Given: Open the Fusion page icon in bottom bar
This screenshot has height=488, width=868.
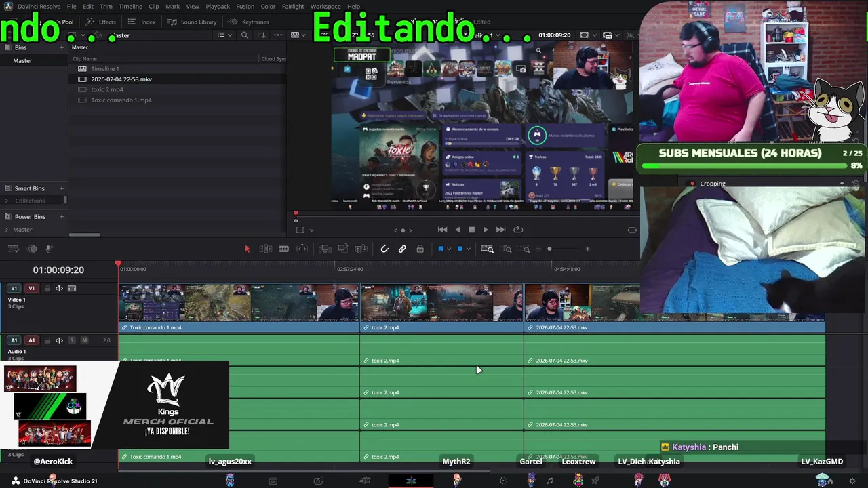Looking at the screenshot, I should point(503,481).
